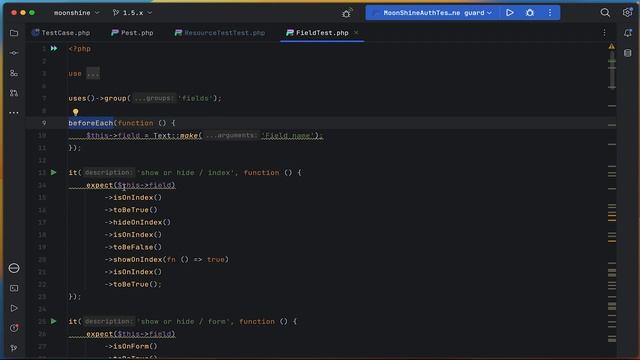The width and height of the screenshot is (640, 360).
Task: Debug the MoonShineAuthTest configuration
Action: [530, 13]
